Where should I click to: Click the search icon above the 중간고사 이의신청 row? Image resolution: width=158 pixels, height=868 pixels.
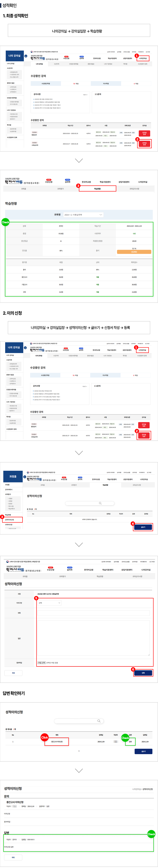[99, 721]
